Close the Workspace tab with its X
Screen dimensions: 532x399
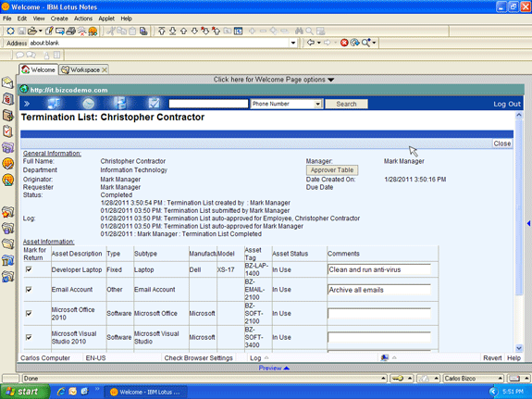tap(105, 69)
